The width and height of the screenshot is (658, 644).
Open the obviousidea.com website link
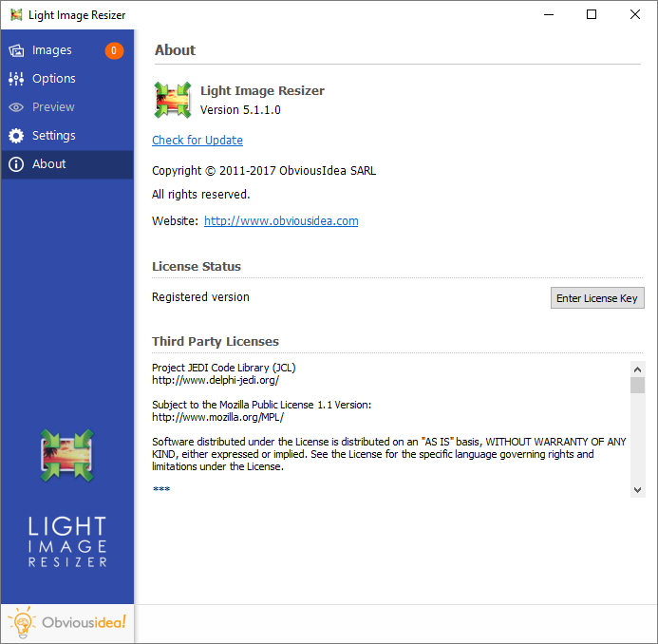click(281, 220)
